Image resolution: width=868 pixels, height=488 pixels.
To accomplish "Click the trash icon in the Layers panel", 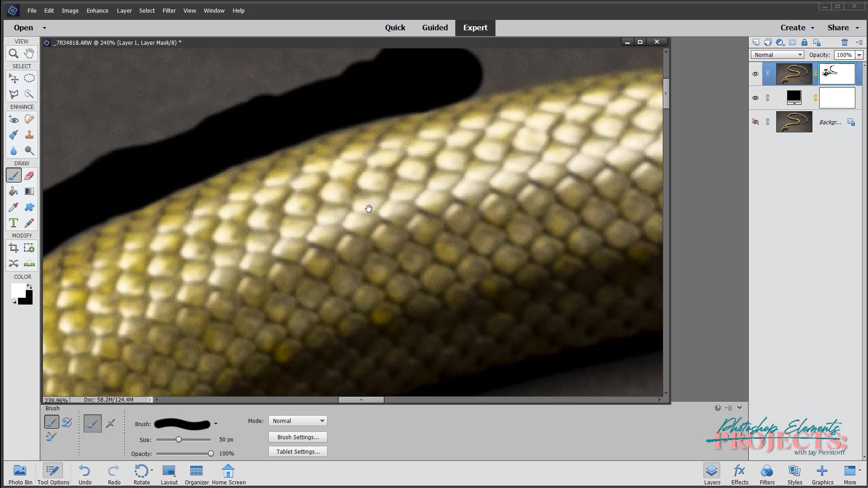I will (844, 42).
